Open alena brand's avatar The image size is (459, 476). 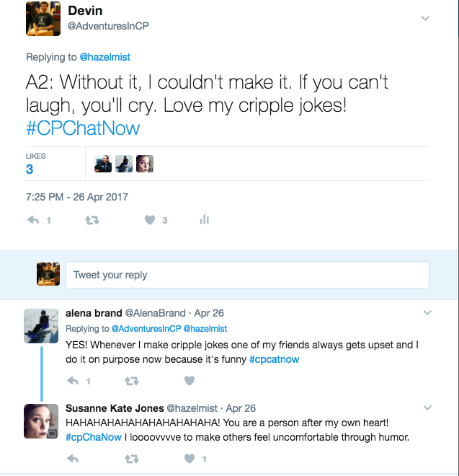pyautogui.click(x=41, y=325)
